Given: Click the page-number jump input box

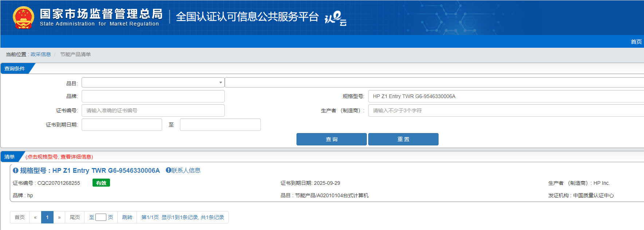Looking at the screenshot, I should click(x=101, y=217).
